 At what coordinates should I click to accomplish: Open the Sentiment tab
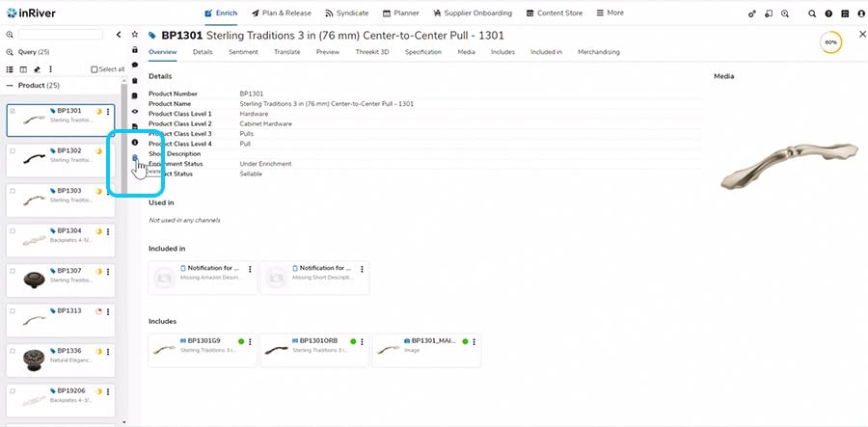[x=244, y=52]
